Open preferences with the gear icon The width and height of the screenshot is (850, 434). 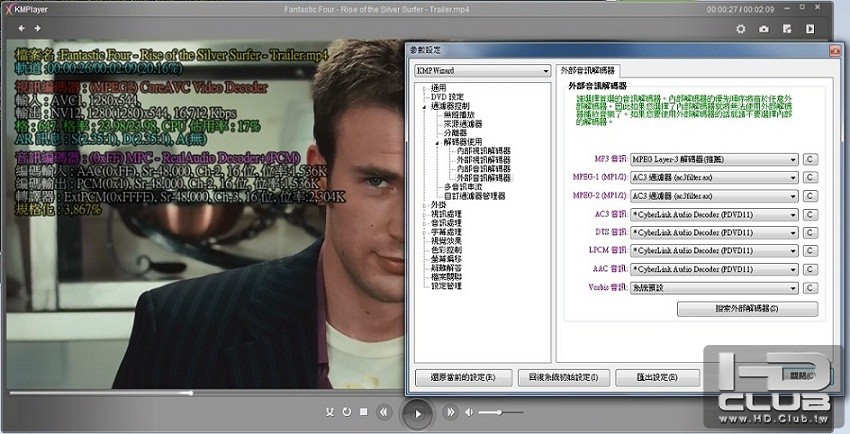(740, 29)
